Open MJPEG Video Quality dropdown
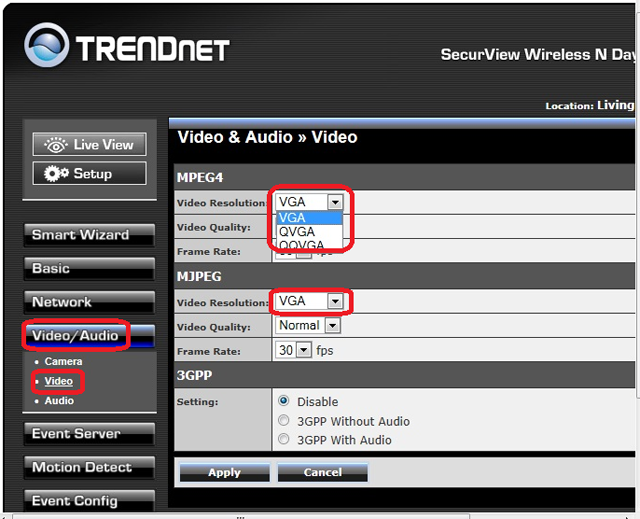 tap(332, 326)
